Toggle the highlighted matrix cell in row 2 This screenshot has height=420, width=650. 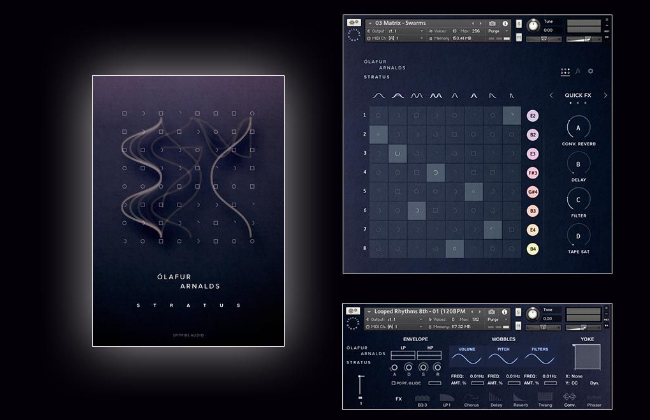pos(378,134)
